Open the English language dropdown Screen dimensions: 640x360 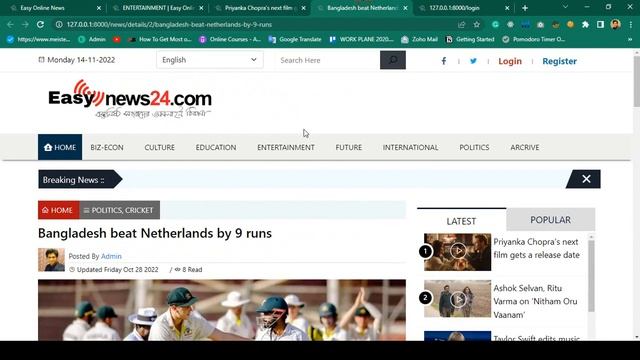210,60
